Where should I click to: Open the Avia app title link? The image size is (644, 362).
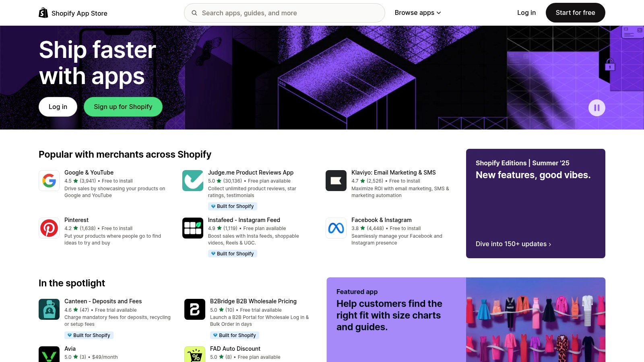tap(70, 349)
